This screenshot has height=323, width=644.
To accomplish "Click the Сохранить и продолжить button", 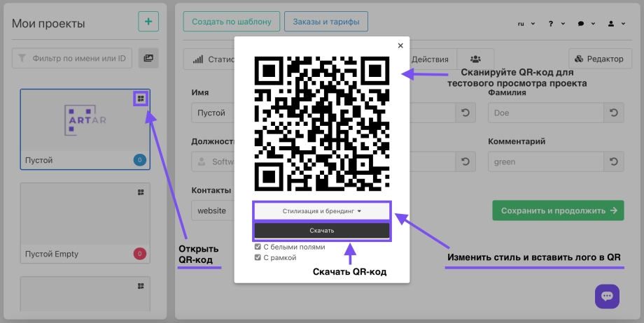I will tap(557, 210).
